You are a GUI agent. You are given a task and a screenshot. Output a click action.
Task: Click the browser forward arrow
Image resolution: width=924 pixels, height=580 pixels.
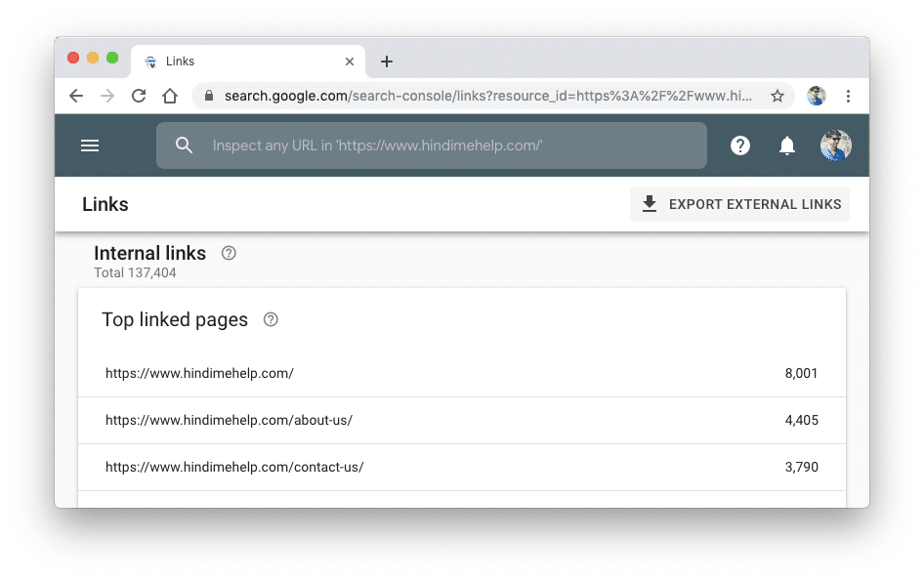tap(107, 96)
